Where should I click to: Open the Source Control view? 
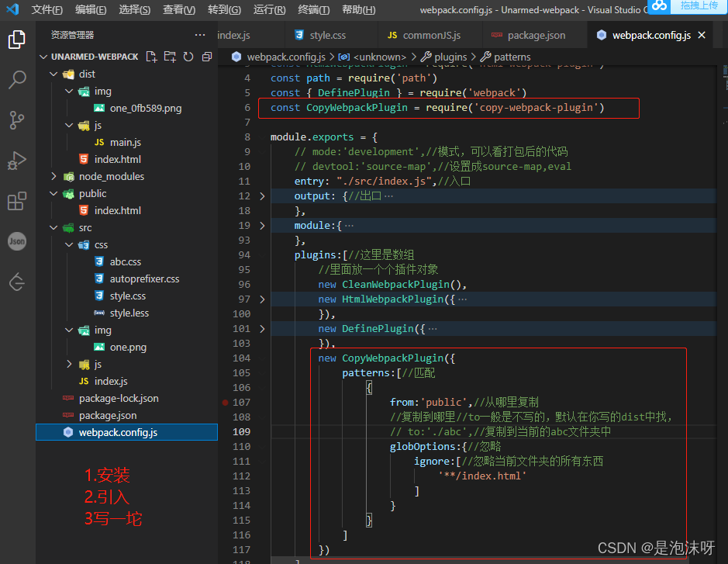(x=17, y=119)
